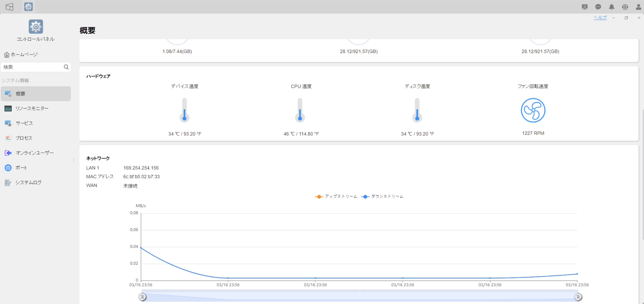Click the chart zoom range bar

pos(360,296)
